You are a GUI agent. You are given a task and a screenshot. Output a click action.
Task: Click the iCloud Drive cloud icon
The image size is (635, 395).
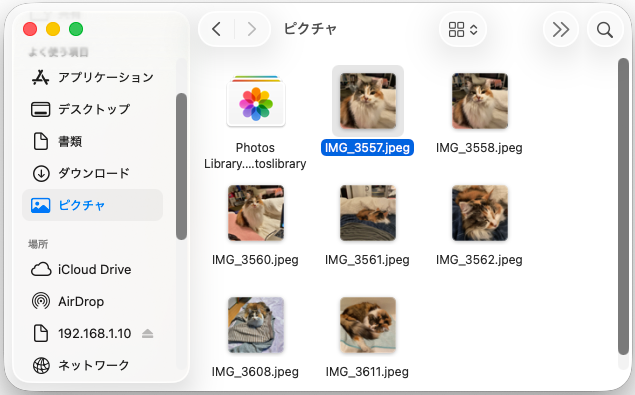tap(41, 269)
